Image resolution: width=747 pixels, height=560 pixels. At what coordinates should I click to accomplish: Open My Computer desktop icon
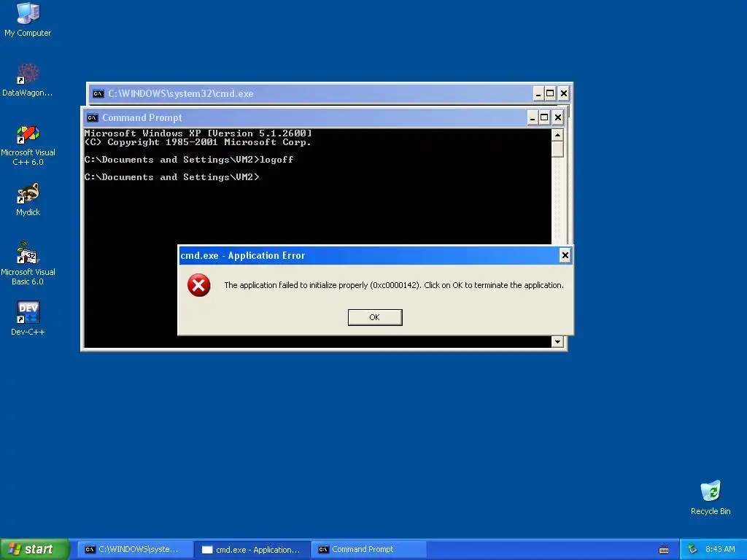pyautogui.click(x=28, y=20)
